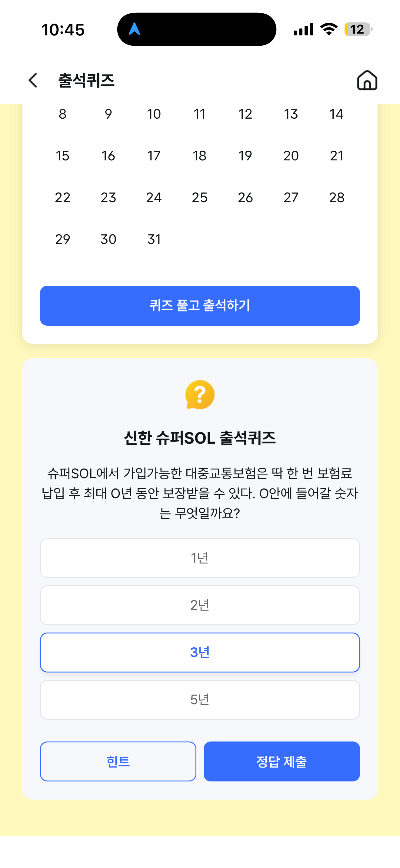
Task: Choose the 3년 answer option
Action: [x=200, y=652]
